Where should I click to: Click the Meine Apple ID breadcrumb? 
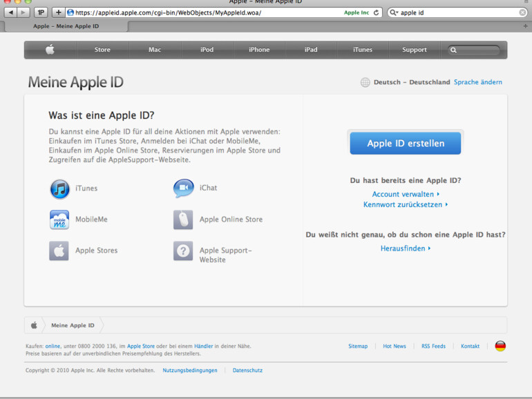pos(73,325)
